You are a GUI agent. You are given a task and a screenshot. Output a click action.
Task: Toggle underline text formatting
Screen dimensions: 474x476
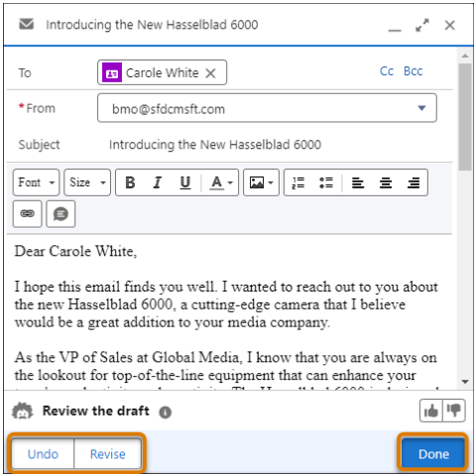(x=185, y=182)
